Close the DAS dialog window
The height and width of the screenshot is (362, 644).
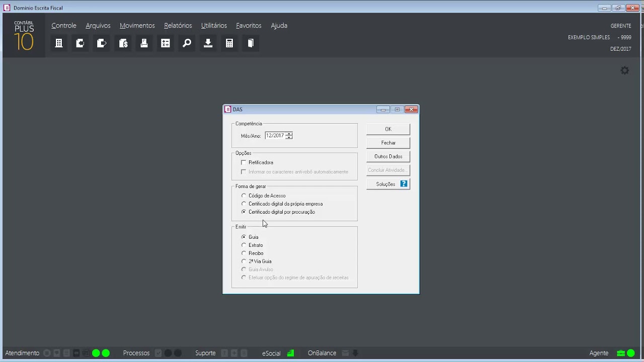411,110
